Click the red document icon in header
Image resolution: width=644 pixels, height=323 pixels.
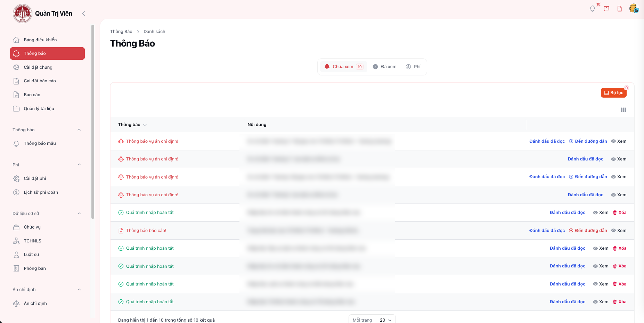coord(620,9)
